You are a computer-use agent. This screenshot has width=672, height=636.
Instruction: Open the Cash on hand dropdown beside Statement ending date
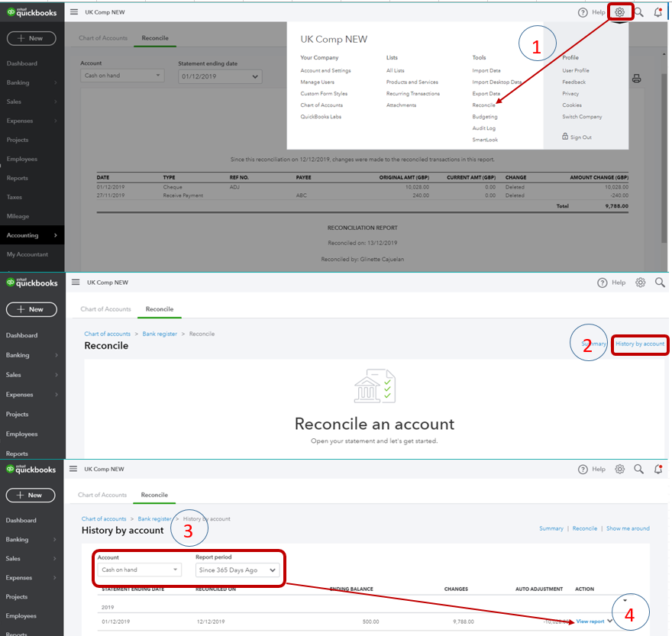tap(122, 76)
